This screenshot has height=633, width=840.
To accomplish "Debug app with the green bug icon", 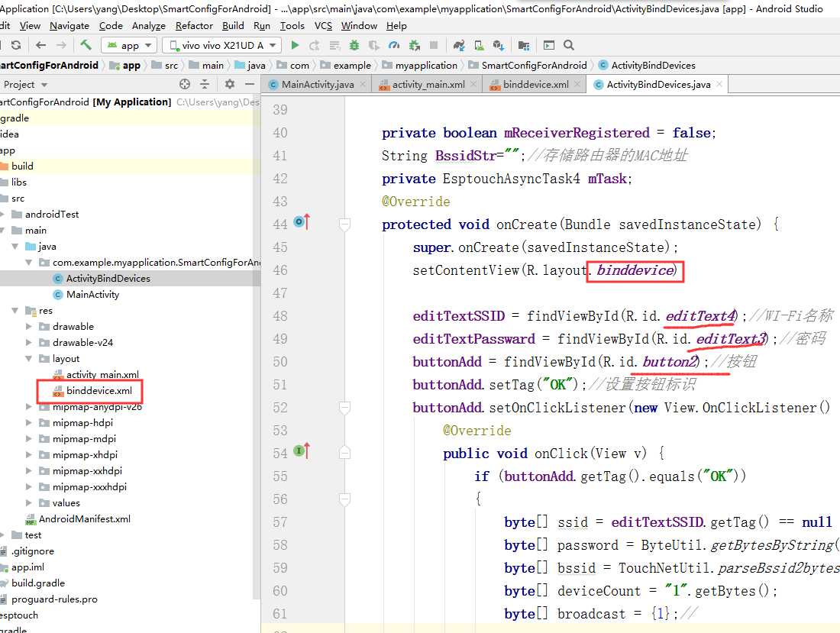I will (x=354, y=46).
